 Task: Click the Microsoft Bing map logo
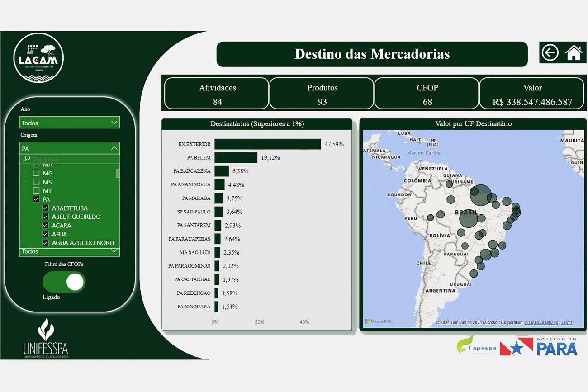pos(380,321)
